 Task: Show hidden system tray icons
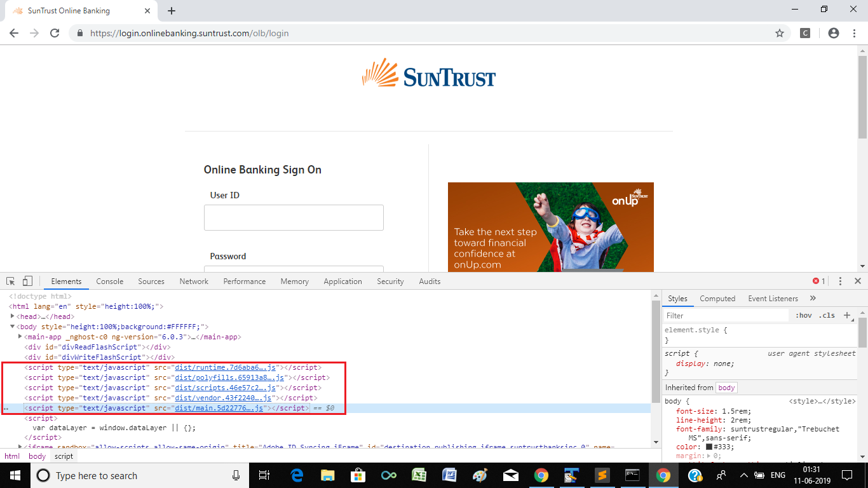pos(743,475)
